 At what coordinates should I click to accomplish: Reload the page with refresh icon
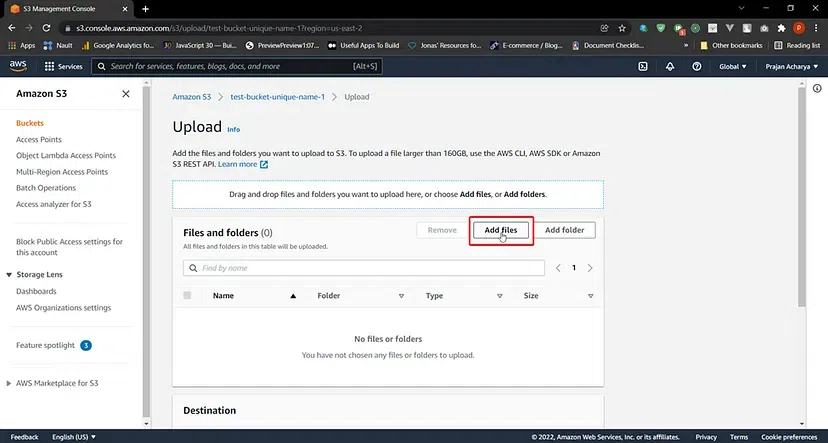46,28
